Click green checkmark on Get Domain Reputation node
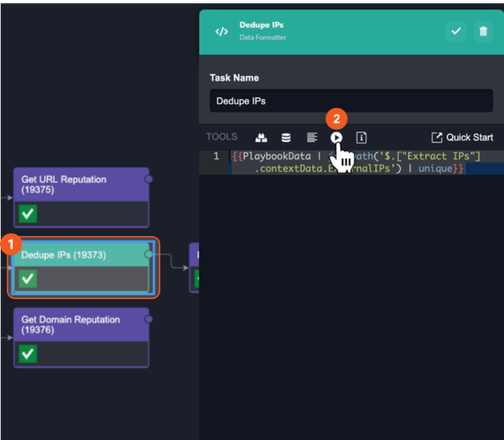Viewport: 504px width, 440px height. coord(28,354)
